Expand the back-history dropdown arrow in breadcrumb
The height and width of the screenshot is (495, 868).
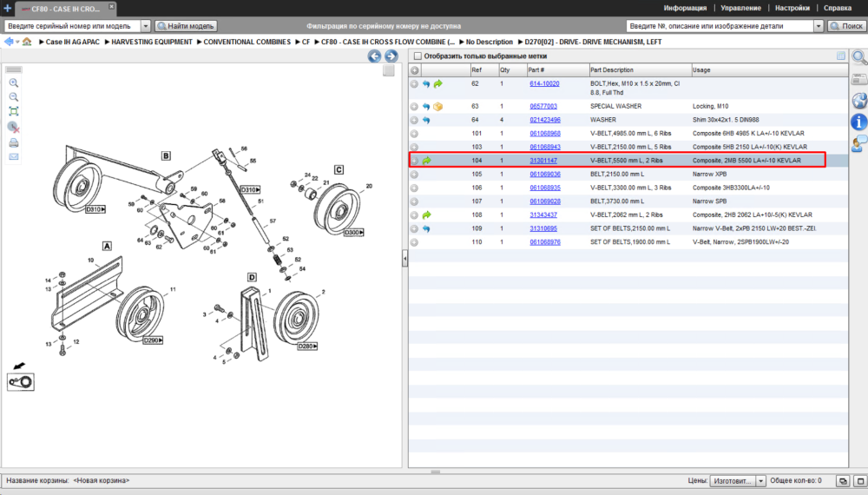pyautogui.click(x=17, y=42)
